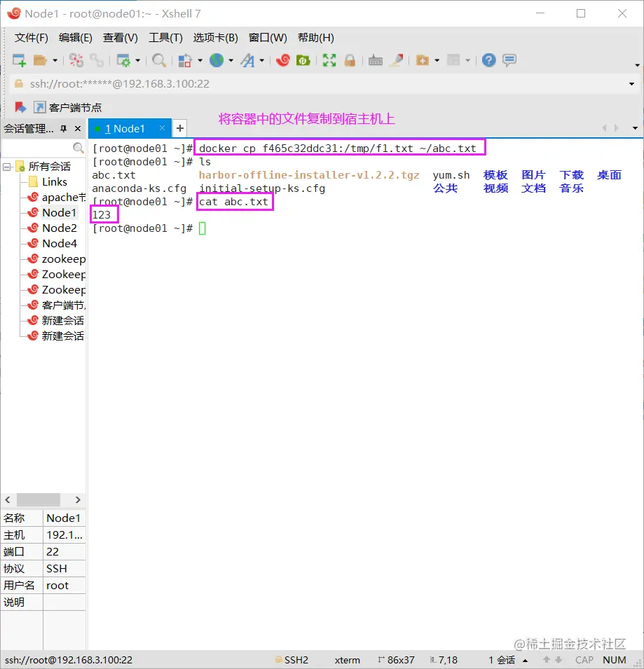Select the Node2 session in tree
The image size is (644, 669).
coord(52,228)
